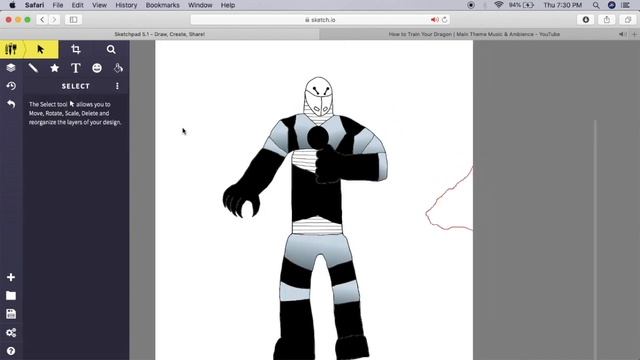This screenshot has width=640, height=360.
Task: Open the Safari menu
Action: [34, 5]
